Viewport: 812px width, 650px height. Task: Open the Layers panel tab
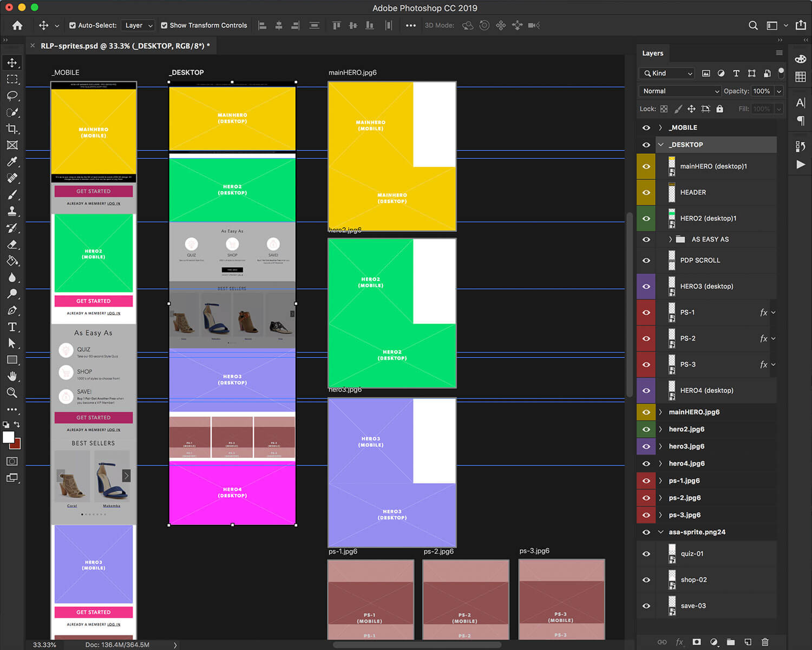(x=652, y=53)
